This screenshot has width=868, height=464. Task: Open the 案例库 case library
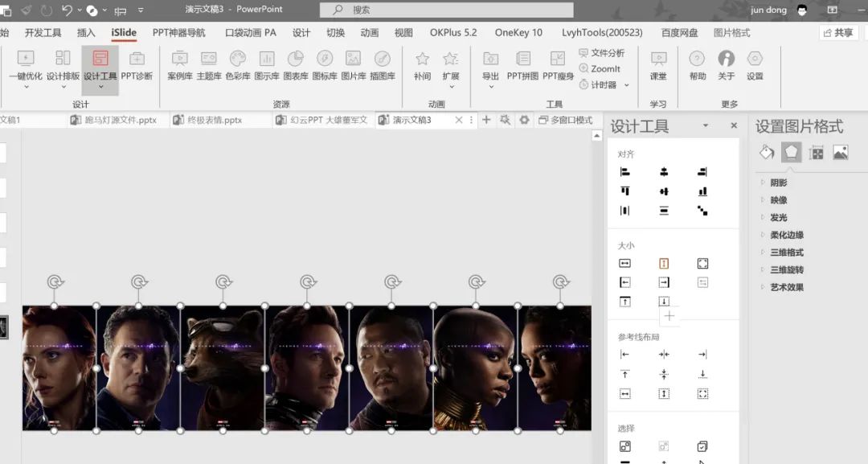[180, 67]
